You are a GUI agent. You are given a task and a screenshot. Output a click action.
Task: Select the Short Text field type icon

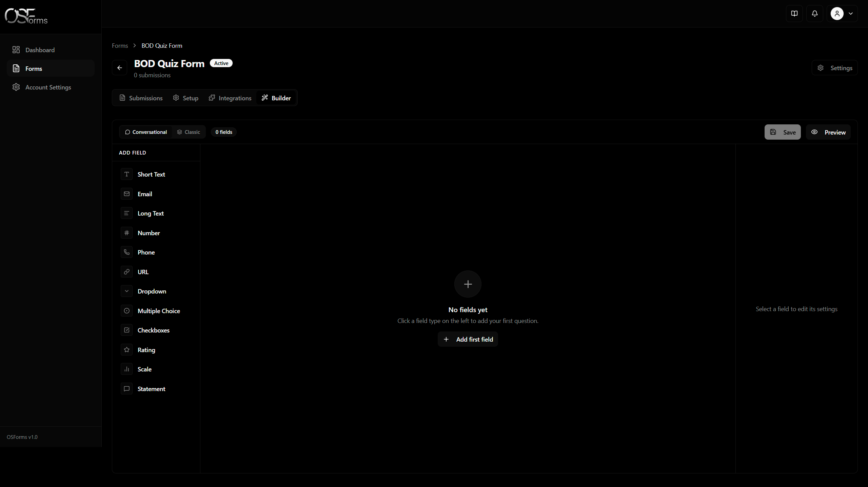coord(126,174)
